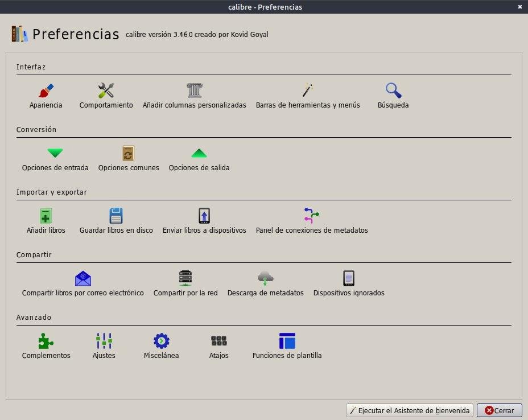
Task: Click the "Descarga de metadatos" label
Action: pos(265,293)
